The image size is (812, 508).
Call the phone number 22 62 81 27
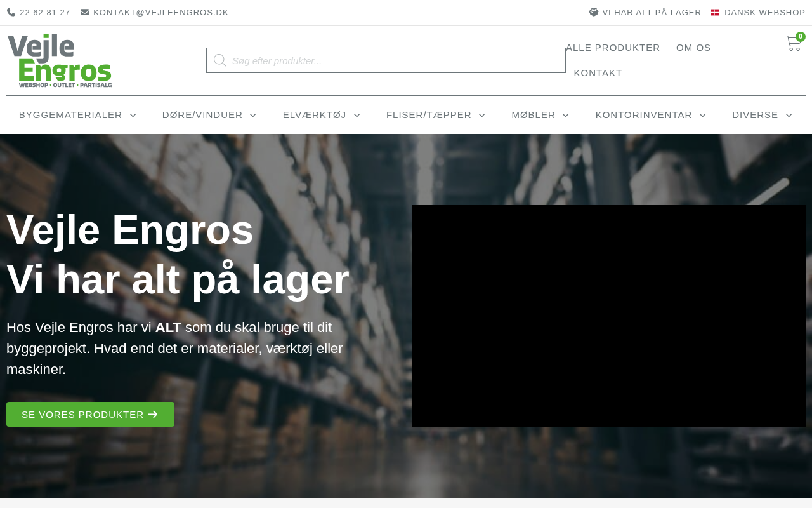tap(45, 13)
